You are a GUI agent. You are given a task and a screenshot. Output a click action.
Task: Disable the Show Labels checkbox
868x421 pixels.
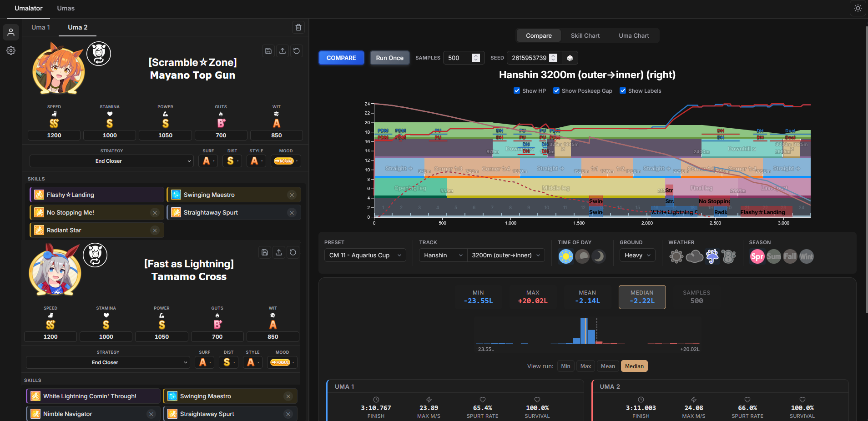(x=623, y=90)
